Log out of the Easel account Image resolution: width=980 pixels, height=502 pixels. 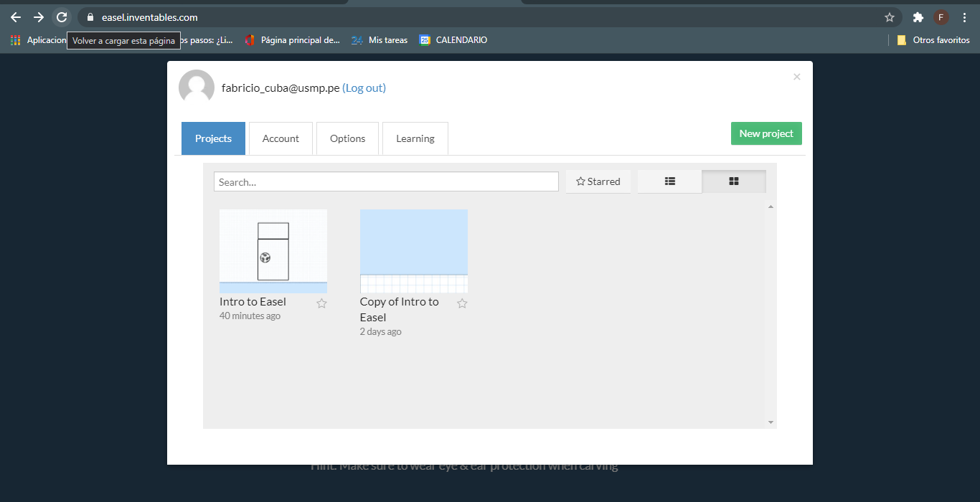point(364,88)
